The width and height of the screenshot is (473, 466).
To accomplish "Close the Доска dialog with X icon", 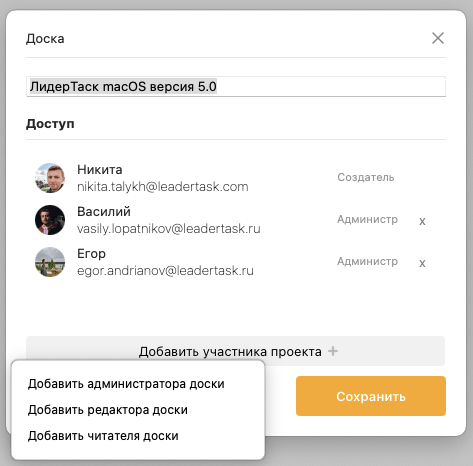I will [438, 38].
